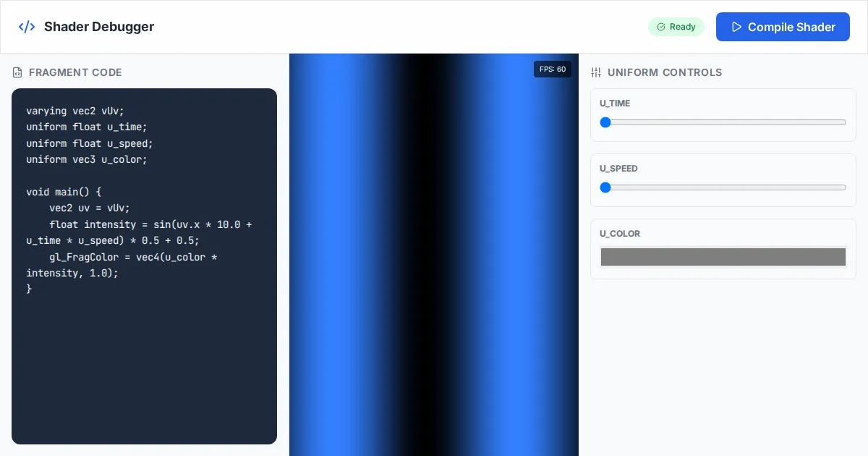Click the Uniform Controls panel heading

point(665,72)
